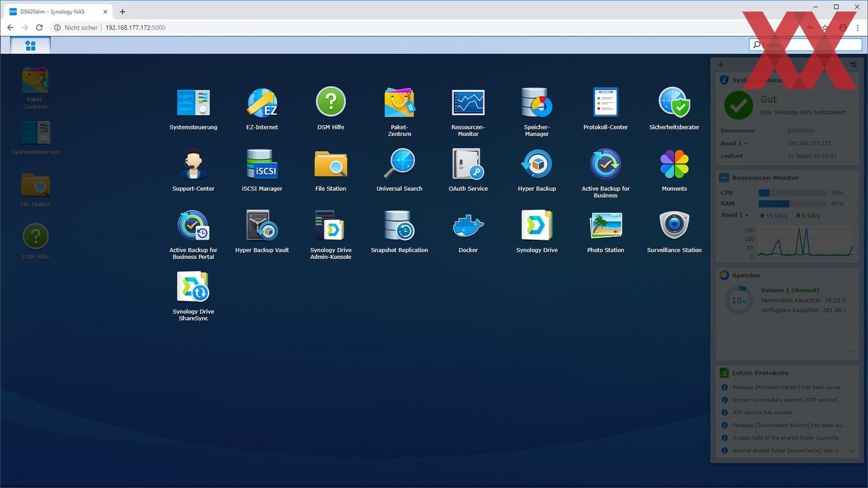Viewport: 868px width, 488px height.
Task: Click the dimmed Systemsteuerung desktop shortcut
Action: click(x=36, y=133)
